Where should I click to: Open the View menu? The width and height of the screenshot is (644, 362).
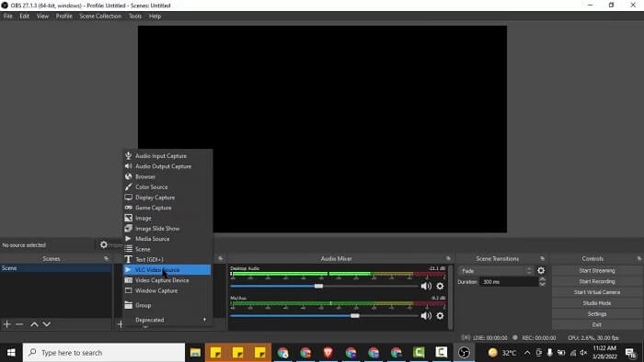(x=42, y=17)
